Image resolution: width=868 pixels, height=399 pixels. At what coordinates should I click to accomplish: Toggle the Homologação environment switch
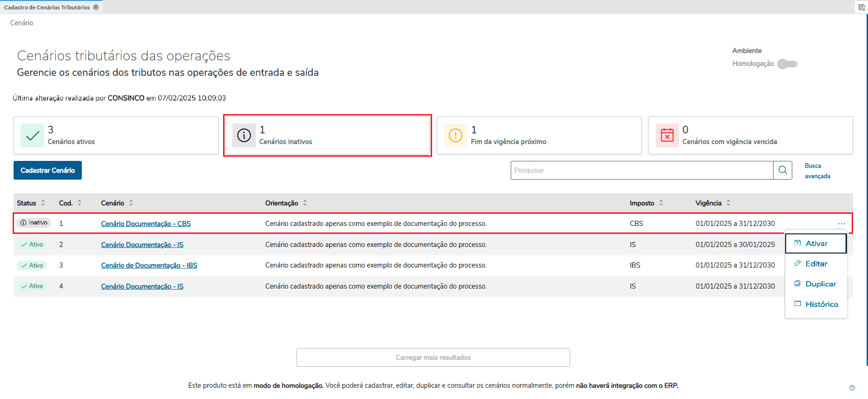coord(787,64)
